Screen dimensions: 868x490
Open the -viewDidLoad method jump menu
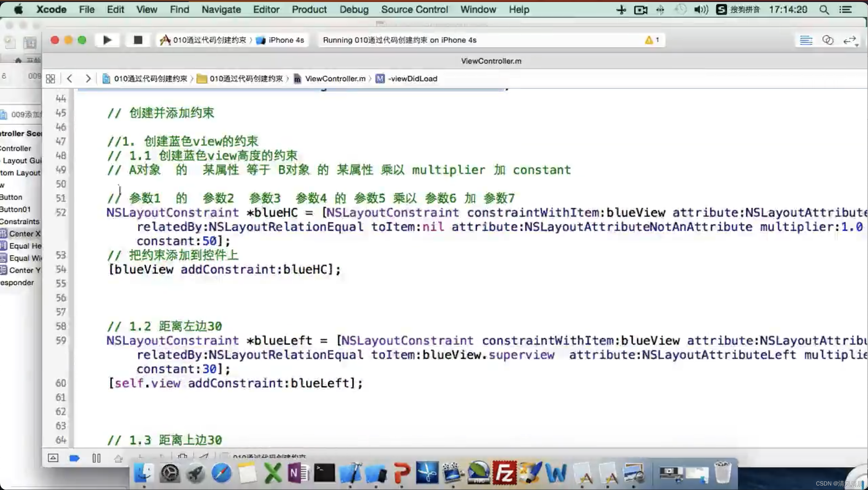[412, 79]
